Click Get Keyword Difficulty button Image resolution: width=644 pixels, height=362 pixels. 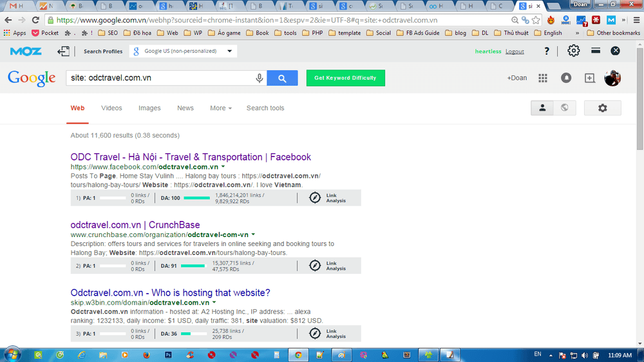tap(345, 78)
